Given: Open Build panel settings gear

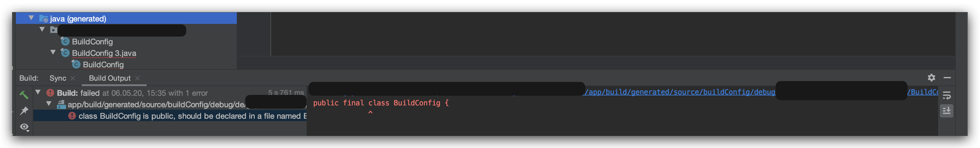Looking at the screenshot, I should 931,78.
